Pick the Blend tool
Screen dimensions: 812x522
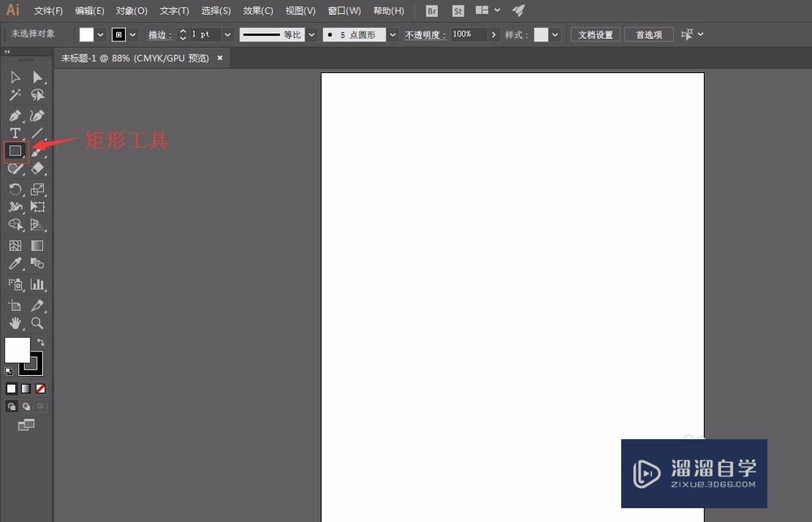point(37,263)
